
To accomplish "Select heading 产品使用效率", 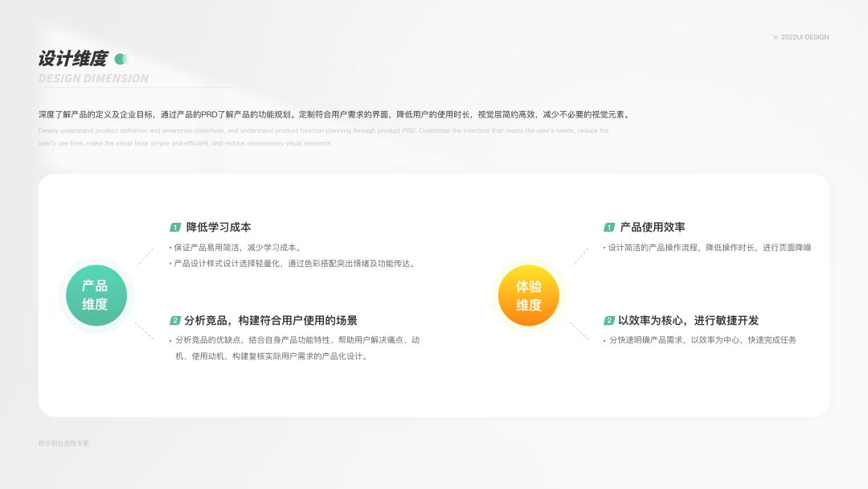I will point(652,227).
